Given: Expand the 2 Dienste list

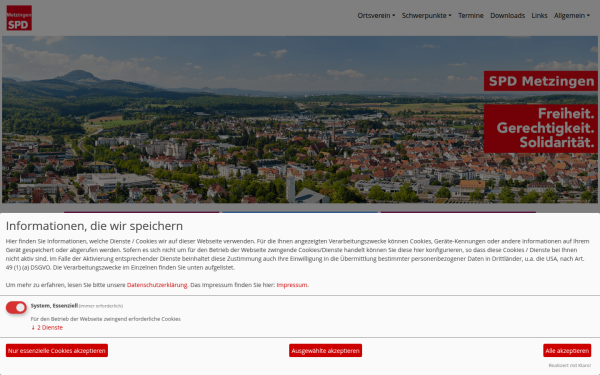Looking at the screenshot, I should (x=47, y=328).
